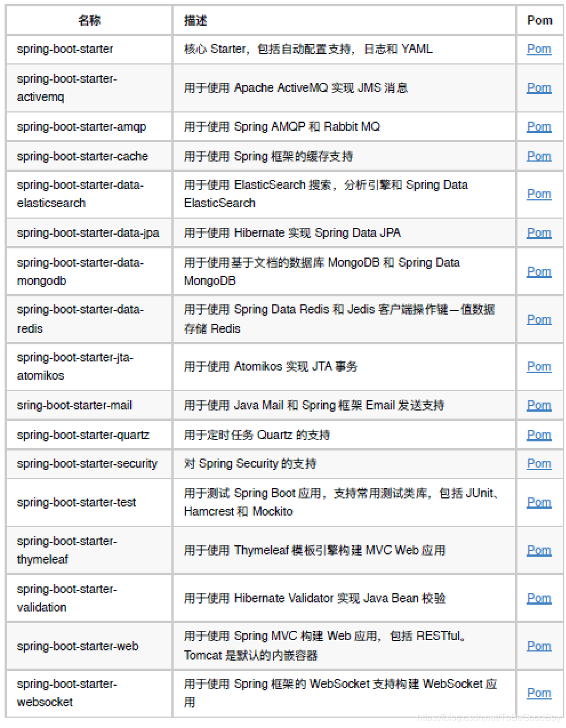Click the Hibernate 实现 Spring Data JPA description
The height and width of the screenshot is (728, 566).
tap(344, 233)
